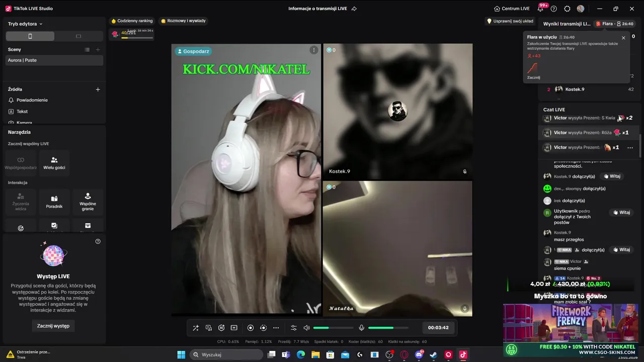Click the gift goal progress bar 40/201
Image resolution: width=644 pixels, height=362 pixels.
coord(132,34)
